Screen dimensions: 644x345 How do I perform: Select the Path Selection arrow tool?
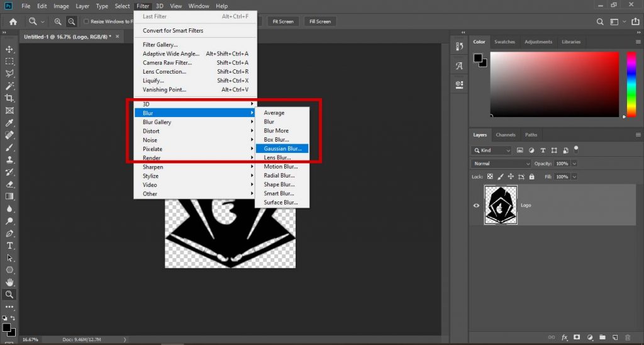pos(9,258)
